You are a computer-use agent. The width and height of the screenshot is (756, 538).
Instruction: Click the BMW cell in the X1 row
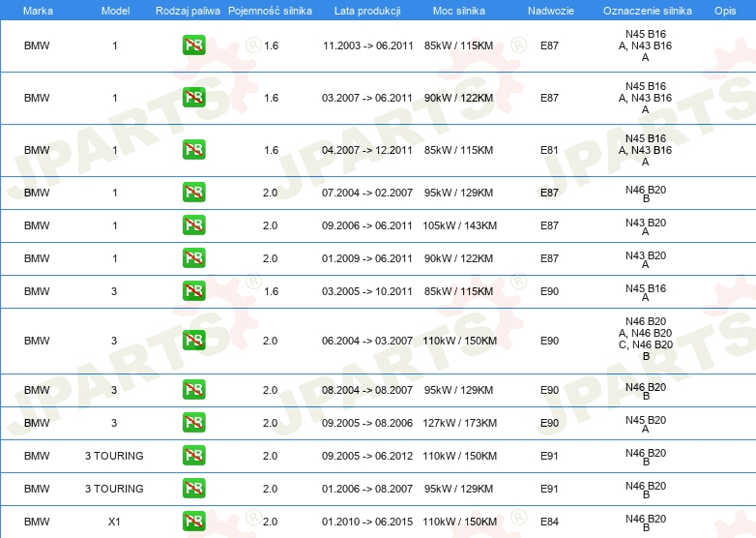[37, 522]
